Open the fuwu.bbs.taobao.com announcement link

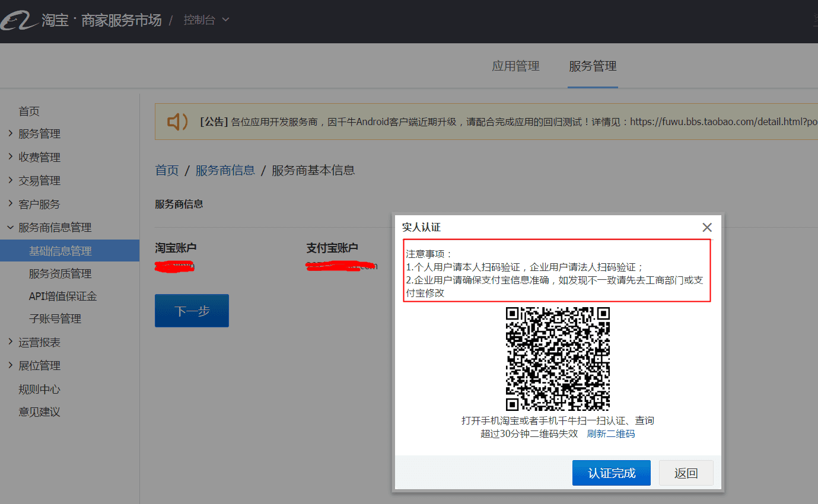[x=724, y=122]
